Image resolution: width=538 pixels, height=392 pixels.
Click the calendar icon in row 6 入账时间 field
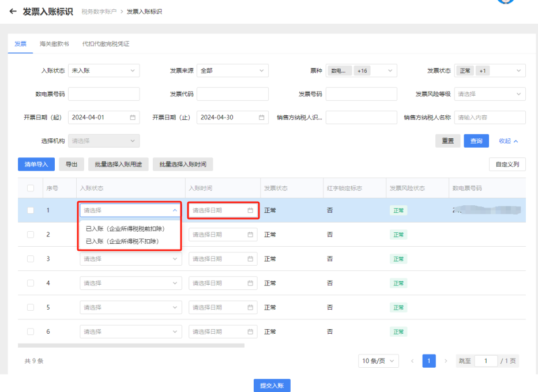(x=251, y=331)
